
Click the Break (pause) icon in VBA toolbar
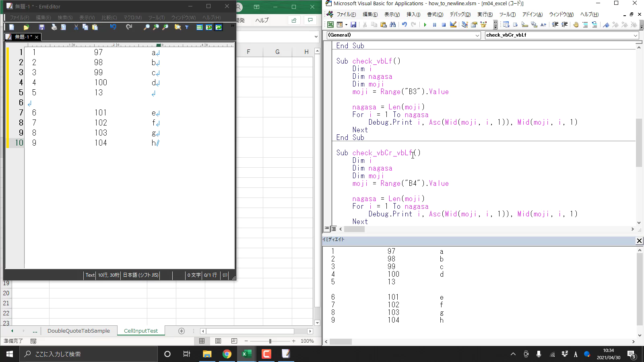point(434,25)
